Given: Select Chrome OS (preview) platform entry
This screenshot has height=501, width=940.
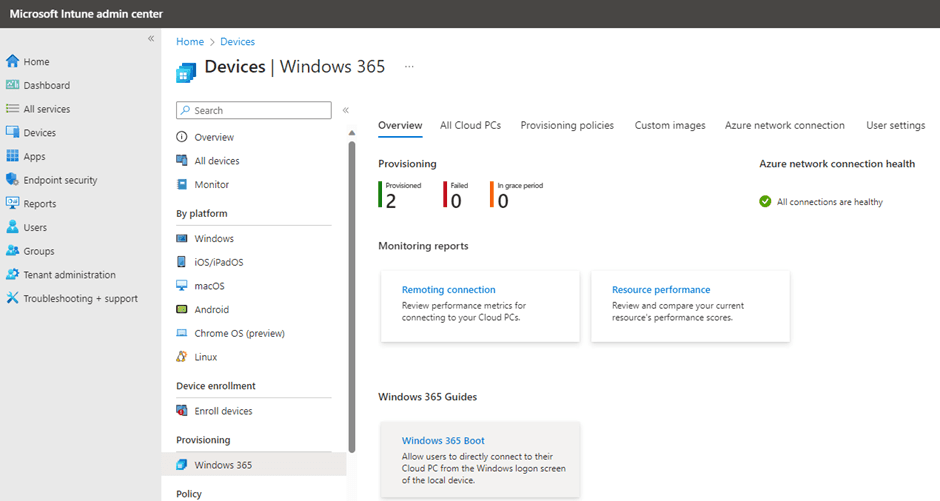Looking at the screenshot, I should (x=239, y=333).
